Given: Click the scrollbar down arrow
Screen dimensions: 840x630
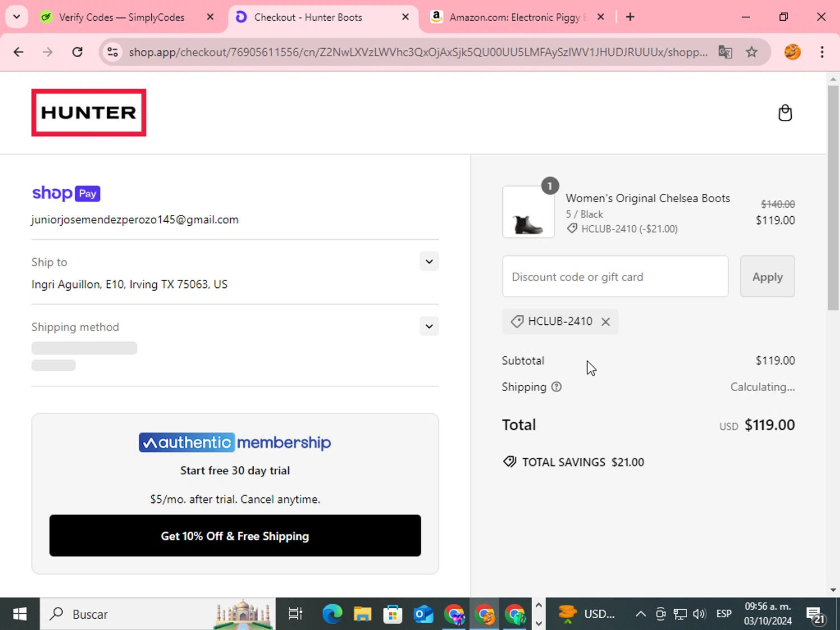Looking at the screenshot, I should (833, 590).
